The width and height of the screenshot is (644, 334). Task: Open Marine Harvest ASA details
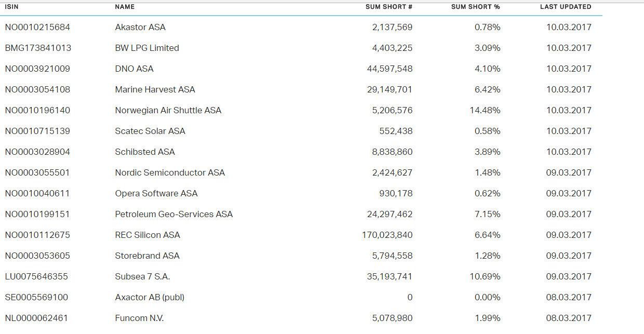(x=155, y=89)
